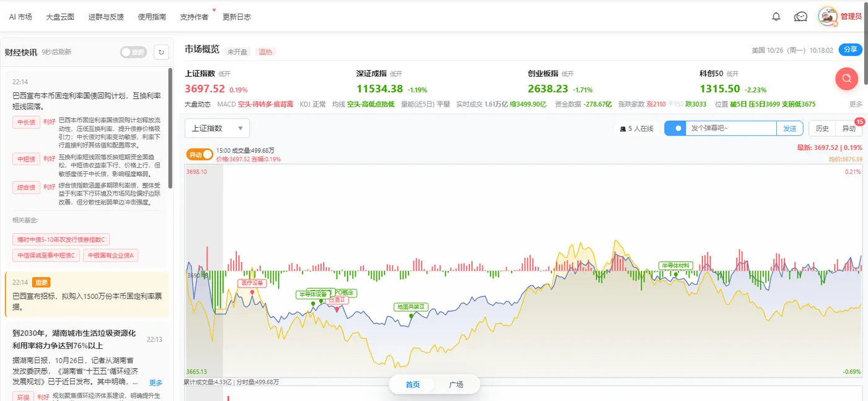Screen dimensions: 868x401
Task: Toggle the 重要 news filter switch
Action: point(133,53)
